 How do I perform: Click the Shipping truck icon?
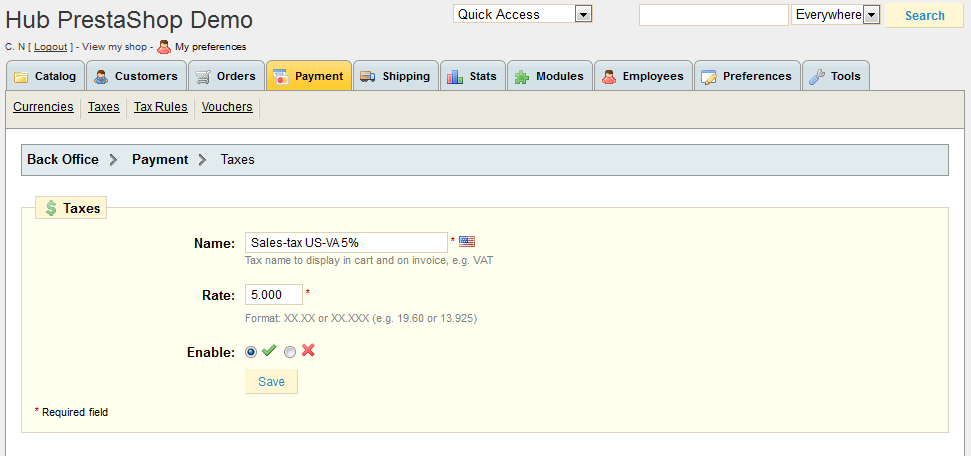[368, 76]
